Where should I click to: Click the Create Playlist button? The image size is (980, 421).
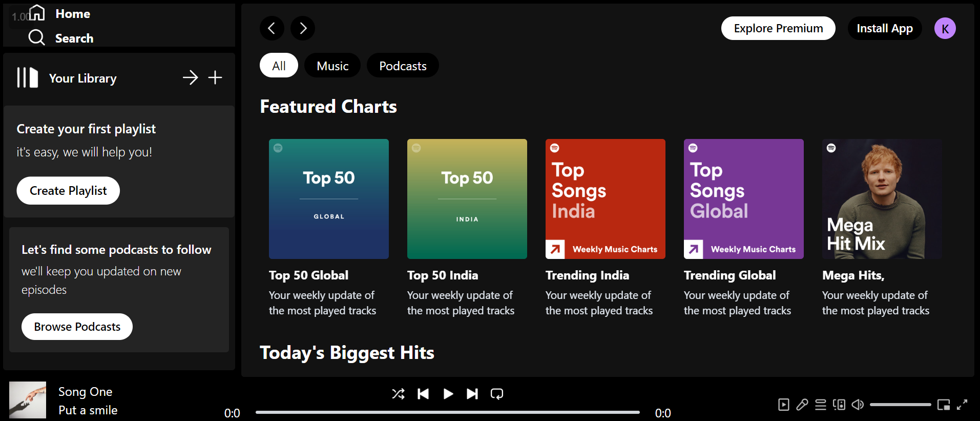tap(68, 191)
